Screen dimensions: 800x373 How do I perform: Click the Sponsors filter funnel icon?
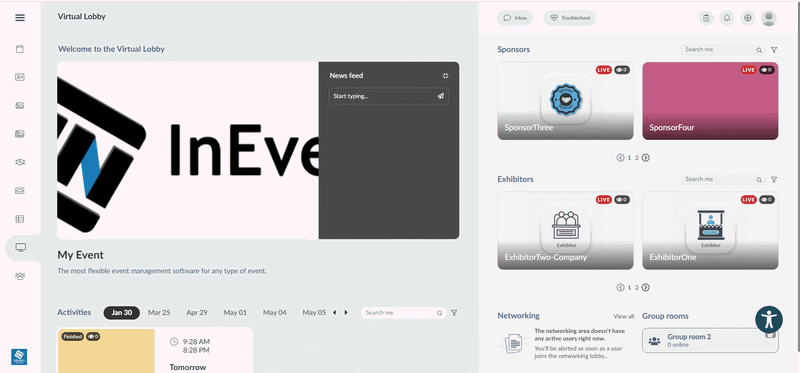click(774, 50)
